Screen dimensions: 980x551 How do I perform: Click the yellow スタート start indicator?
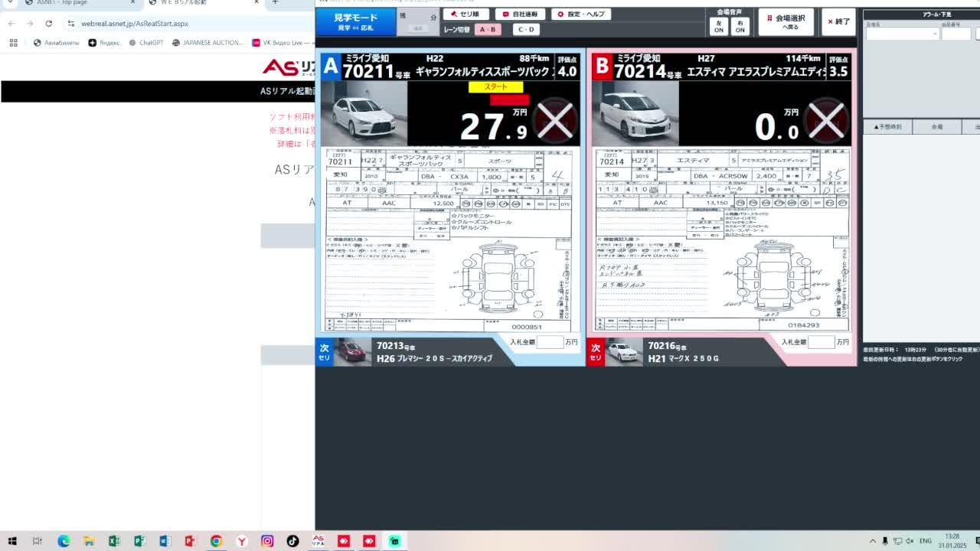(495, 87)
